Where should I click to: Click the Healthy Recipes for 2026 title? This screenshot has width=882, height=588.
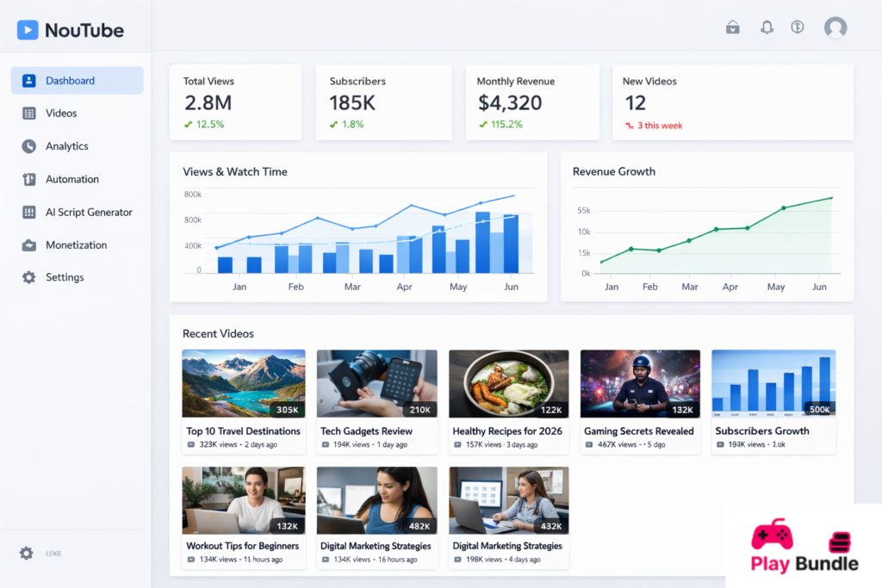point(507,431)
